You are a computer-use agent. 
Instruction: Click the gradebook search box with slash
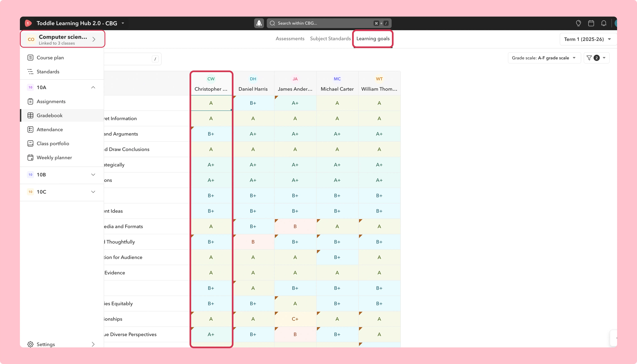point(133,59)
